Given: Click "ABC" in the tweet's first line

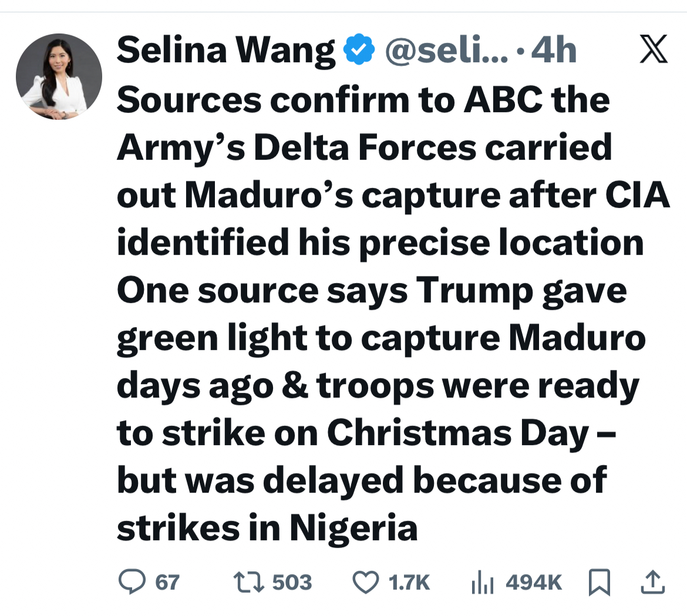Looking at the screenshot, I should [503, 100].
